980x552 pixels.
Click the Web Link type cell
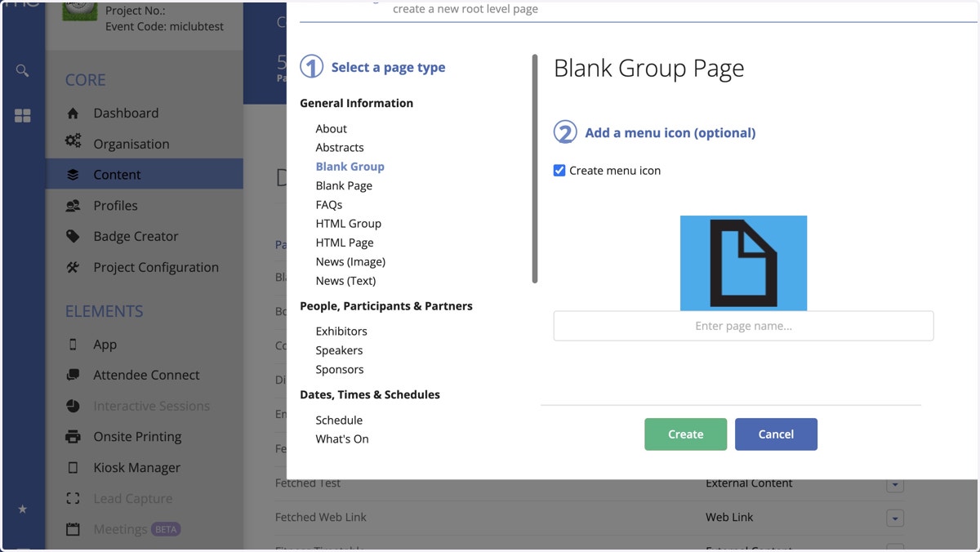pyautogui.click(x=729, y=517)
